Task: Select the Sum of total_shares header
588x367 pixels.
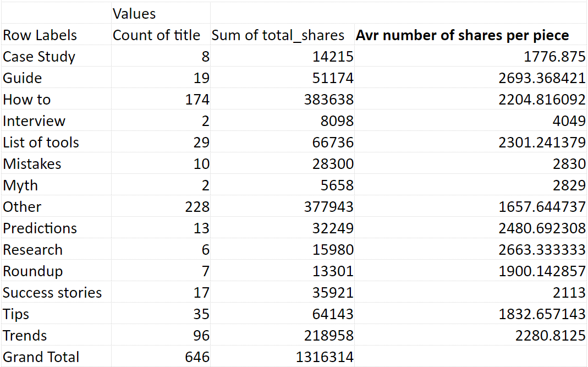Action: [282, 35]
